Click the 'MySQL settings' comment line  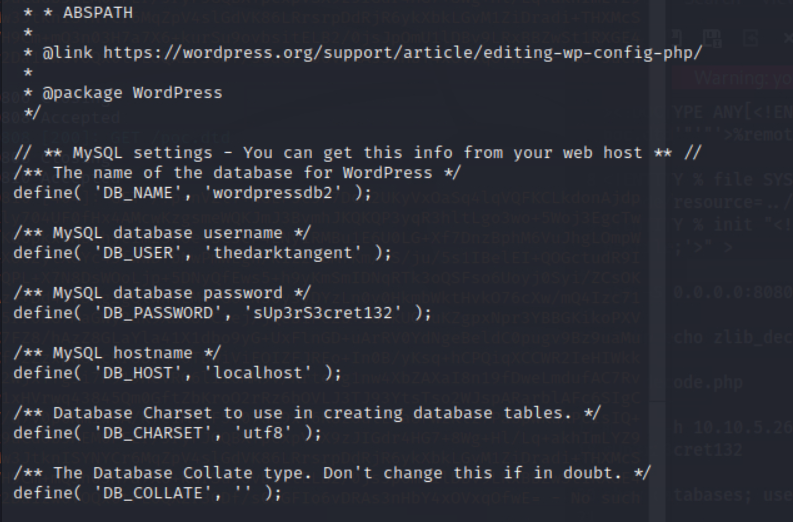[x=358, y=153]
